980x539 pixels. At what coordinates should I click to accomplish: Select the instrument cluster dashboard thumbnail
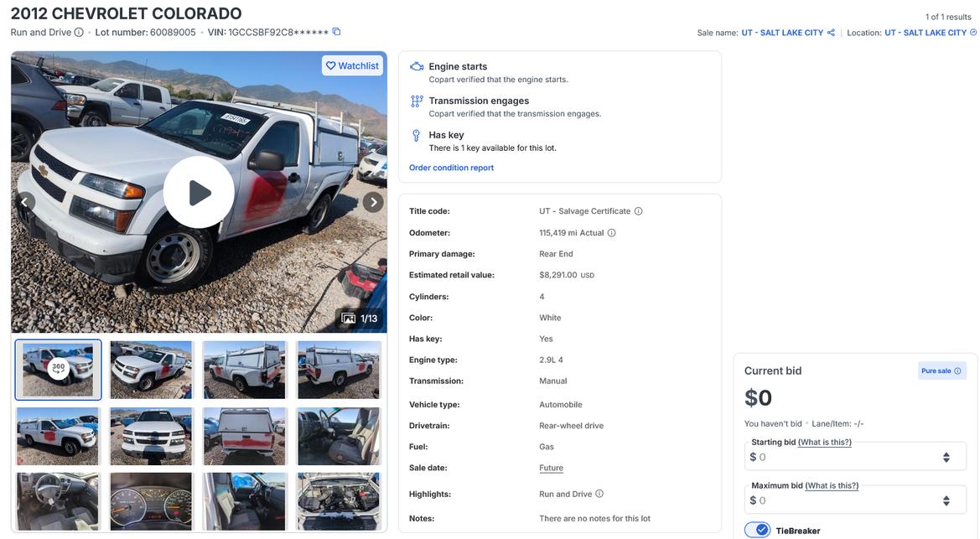coord(151,501)
